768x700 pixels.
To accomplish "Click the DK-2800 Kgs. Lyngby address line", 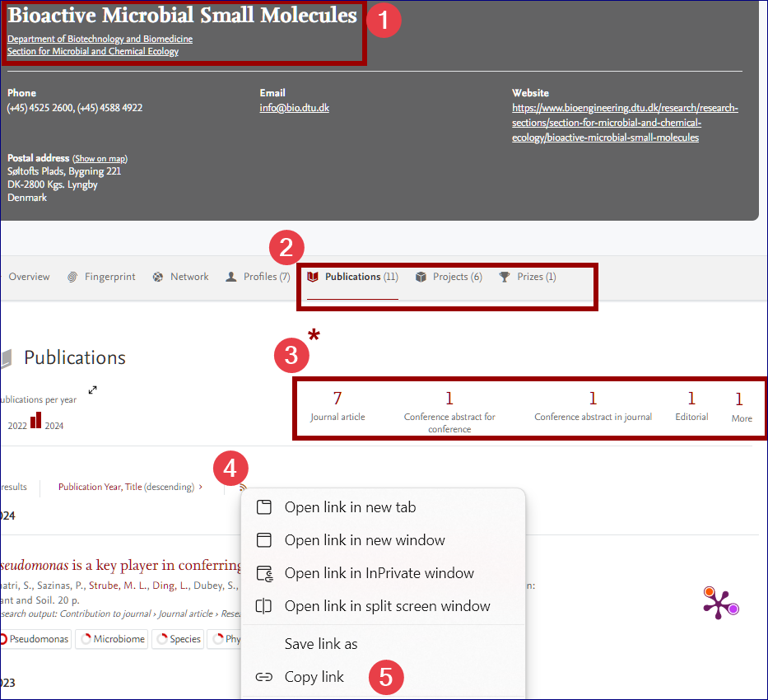I will [53, 184].
